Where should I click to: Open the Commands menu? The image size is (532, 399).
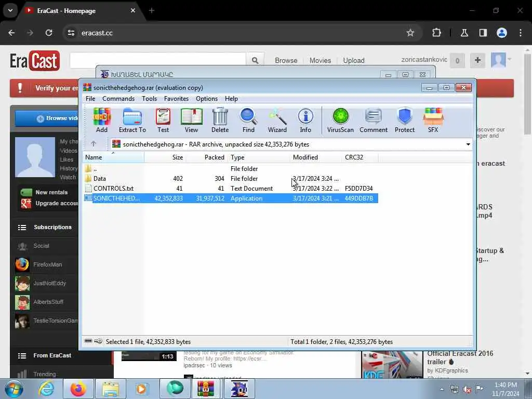118,99
